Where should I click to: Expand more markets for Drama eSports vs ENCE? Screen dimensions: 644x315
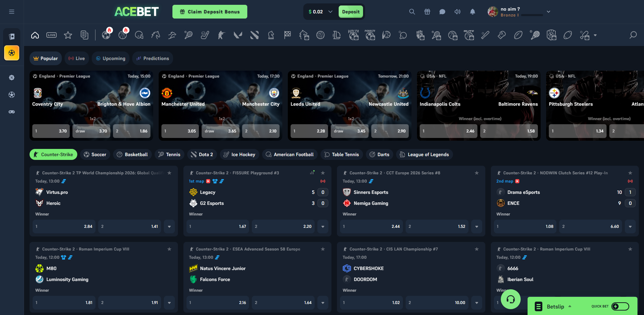630,226
